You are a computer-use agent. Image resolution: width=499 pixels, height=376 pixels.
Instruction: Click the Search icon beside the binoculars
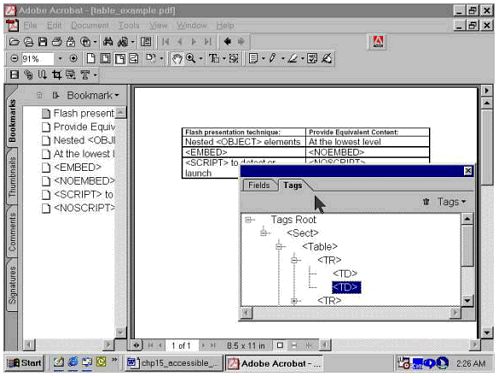pos(123,42)
